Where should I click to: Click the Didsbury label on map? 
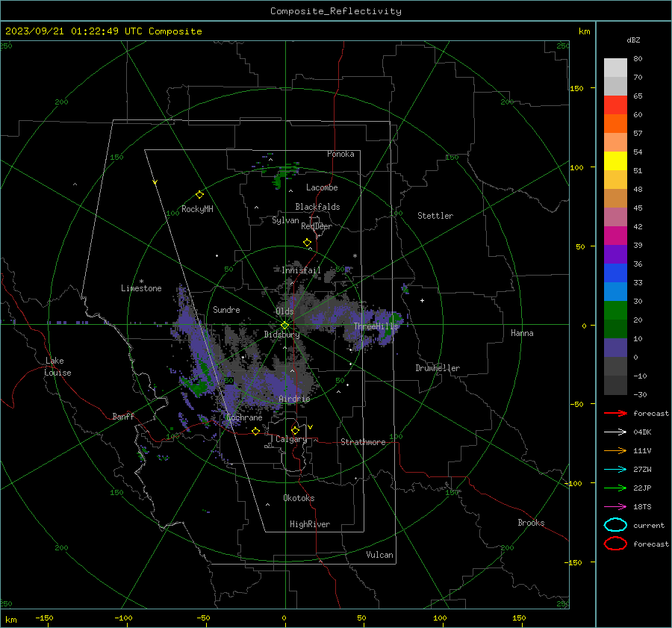(x=281, y=335)
